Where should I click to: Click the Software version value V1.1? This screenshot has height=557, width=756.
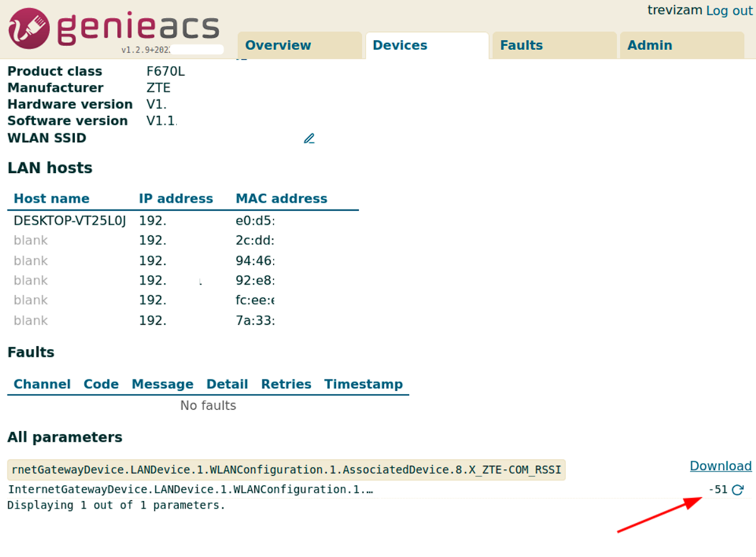point(162,121)
